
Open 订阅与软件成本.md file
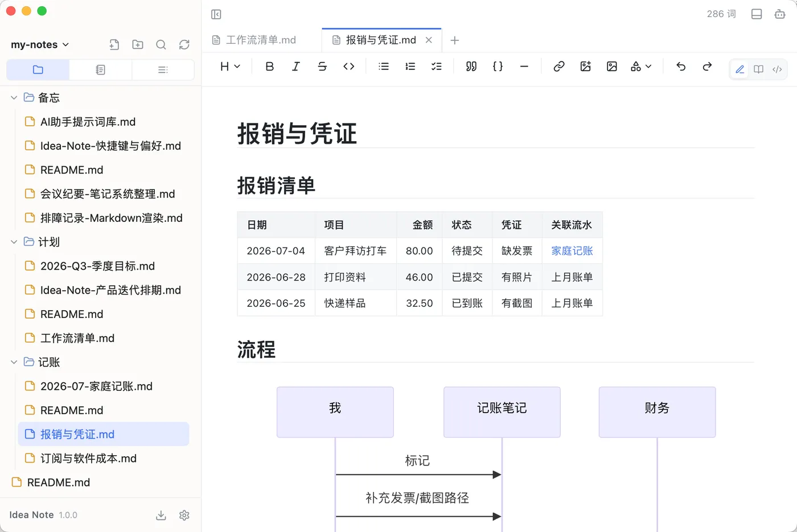[88, 458]
